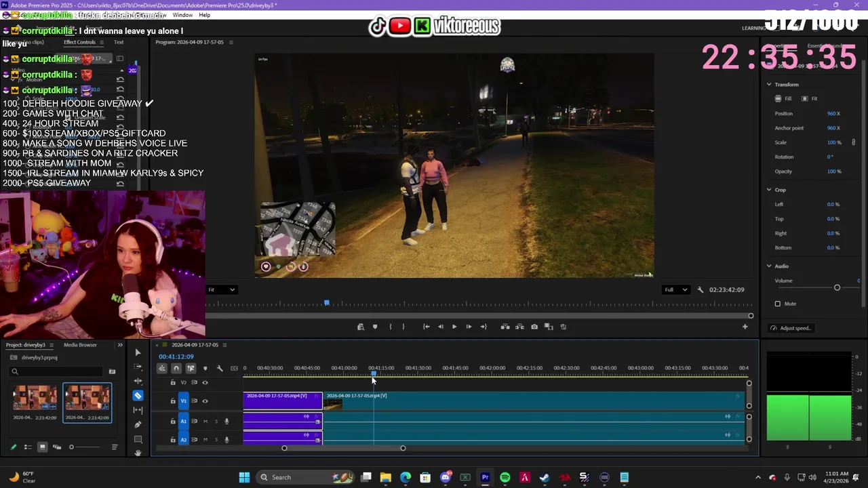Open the timeline sequence panel menu
Viewport: 868px width, 488px height.
click(224, 345)
